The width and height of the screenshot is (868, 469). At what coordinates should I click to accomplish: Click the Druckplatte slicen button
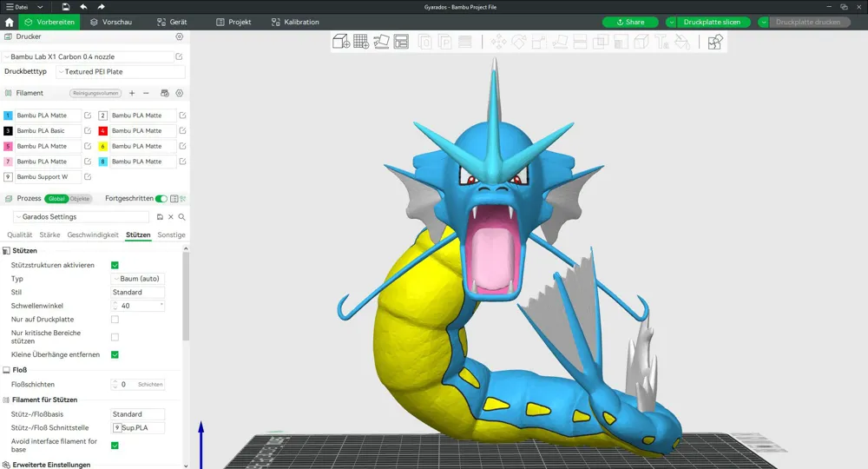tap(712, 23)
